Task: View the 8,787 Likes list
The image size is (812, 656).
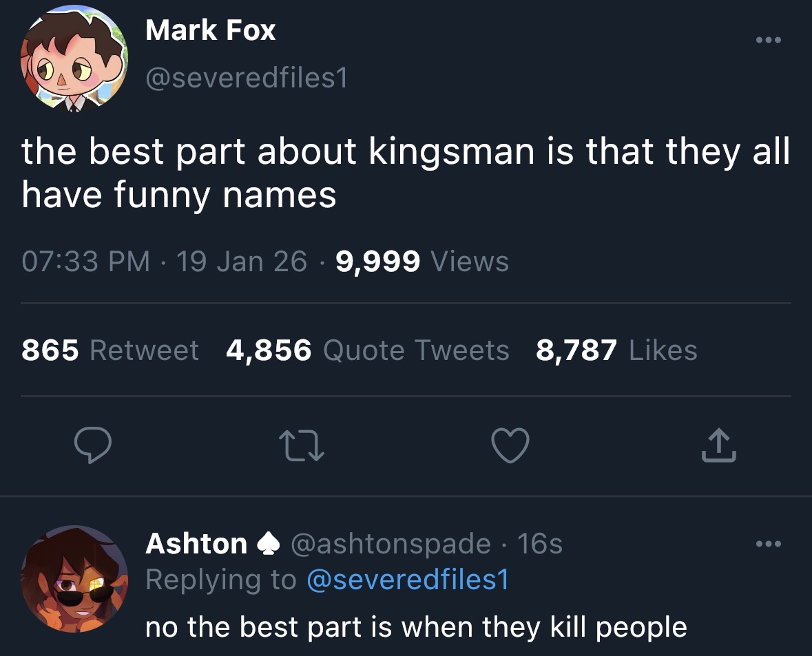Action: (616, 350)
